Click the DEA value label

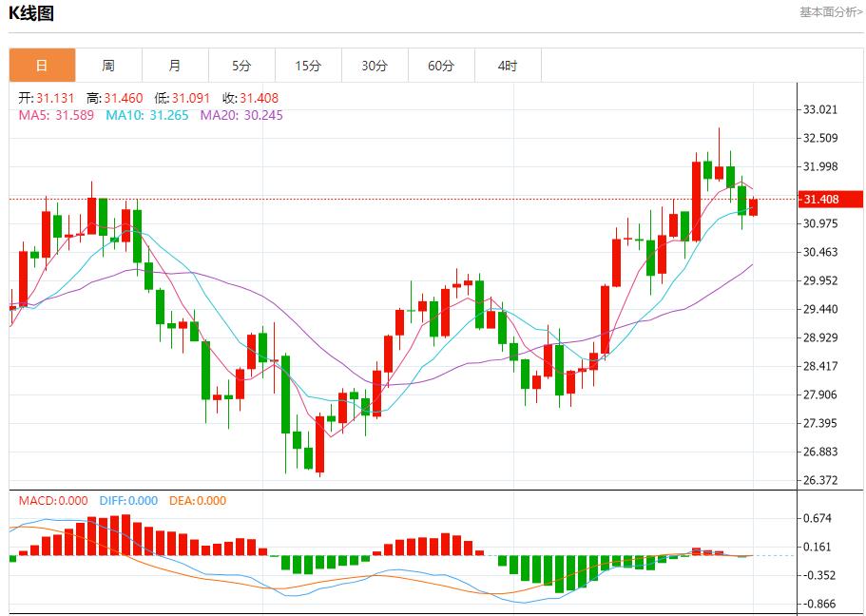[x=198, y=501]
